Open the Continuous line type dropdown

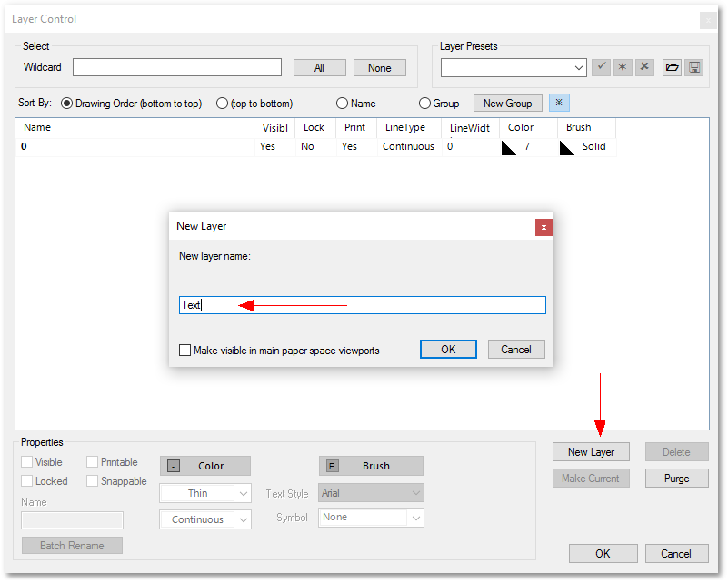pos(243,520)
